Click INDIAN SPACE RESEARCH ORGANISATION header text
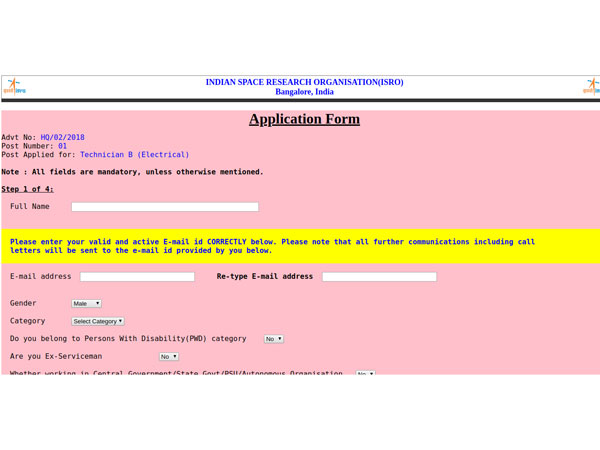Screen dimensions: 600x450 305,82
